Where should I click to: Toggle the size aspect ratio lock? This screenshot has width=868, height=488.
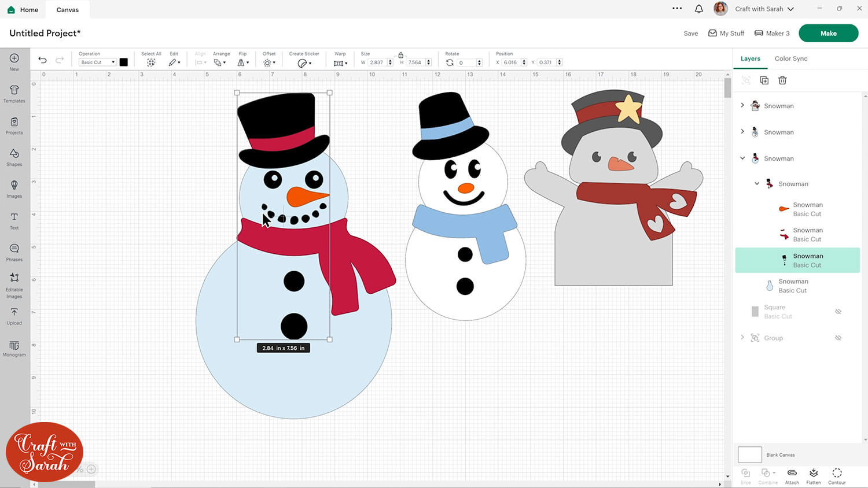pyautogui.click(x=400, y=55)
